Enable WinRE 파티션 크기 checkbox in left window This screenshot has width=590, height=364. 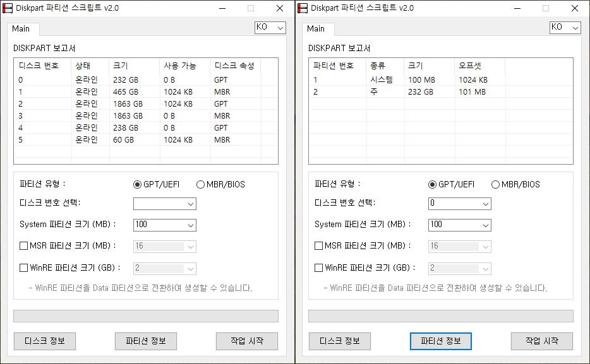(23, 267)
